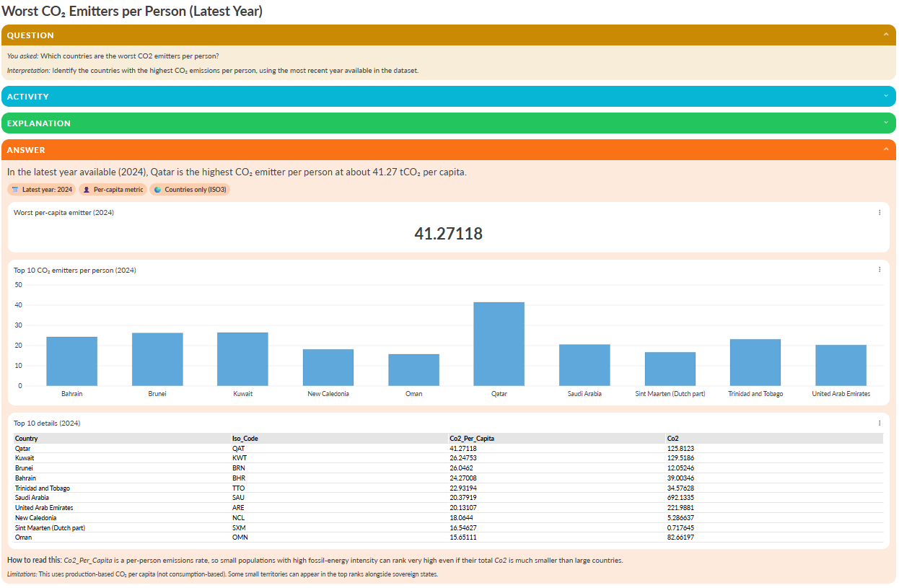Click the EXPLANATION header bar
This screenshot has width=899, height=588.
coord(449,123)
